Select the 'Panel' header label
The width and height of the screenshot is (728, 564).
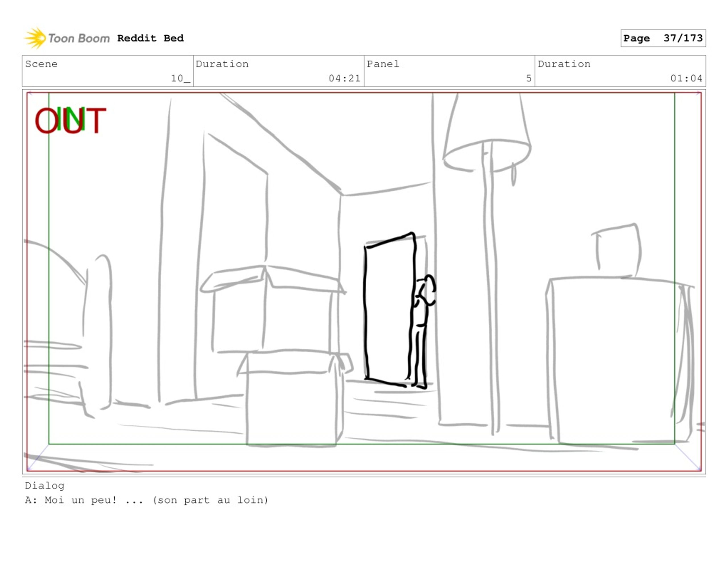[x=383, y=64]
